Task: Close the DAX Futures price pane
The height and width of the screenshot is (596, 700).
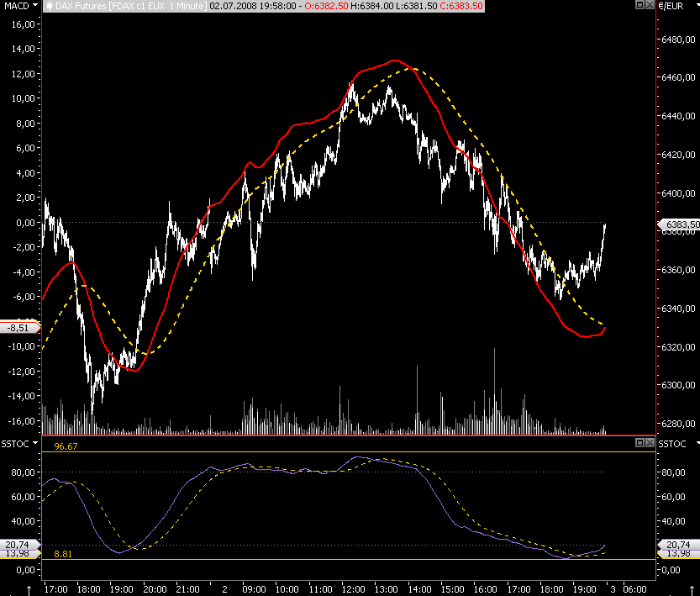Action: click(650, 5)
